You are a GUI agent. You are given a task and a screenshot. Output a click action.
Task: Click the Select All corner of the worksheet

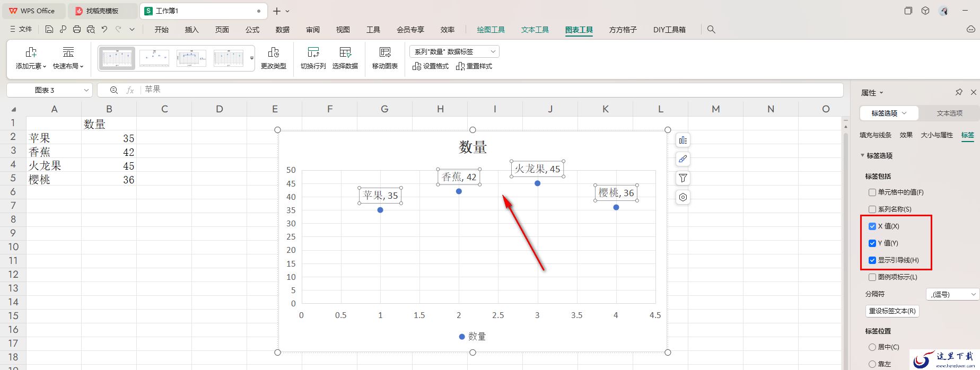click(x=13, y=109)
